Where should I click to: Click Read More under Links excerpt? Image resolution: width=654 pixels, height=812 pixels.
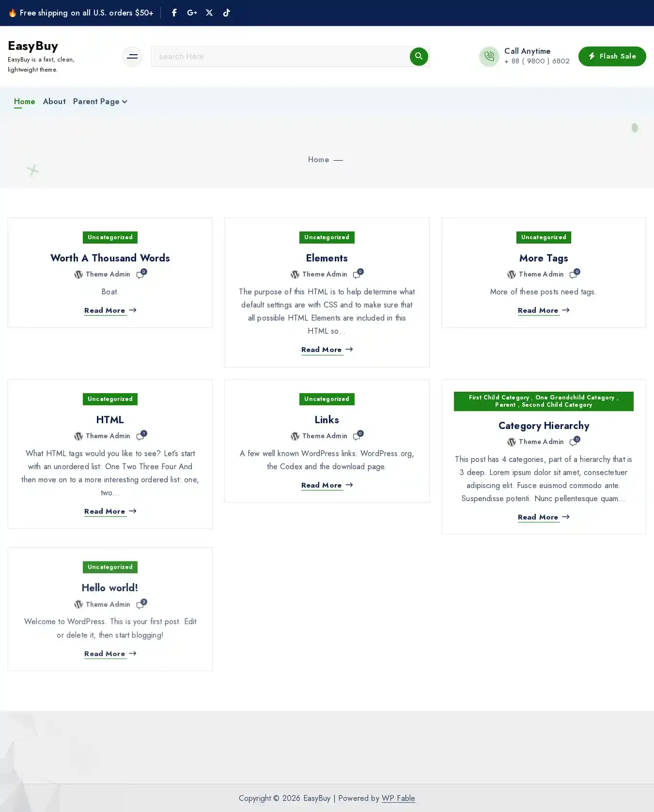[x=327, y=485]
